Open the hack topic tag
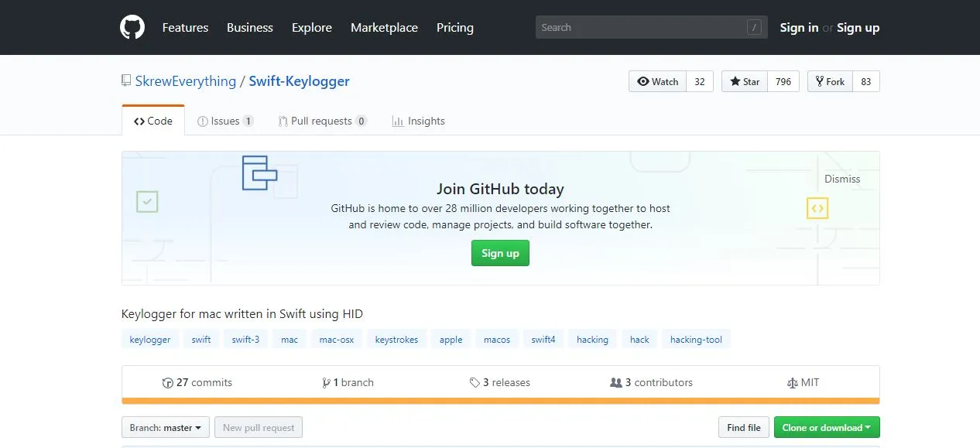 tap(639, 339)
